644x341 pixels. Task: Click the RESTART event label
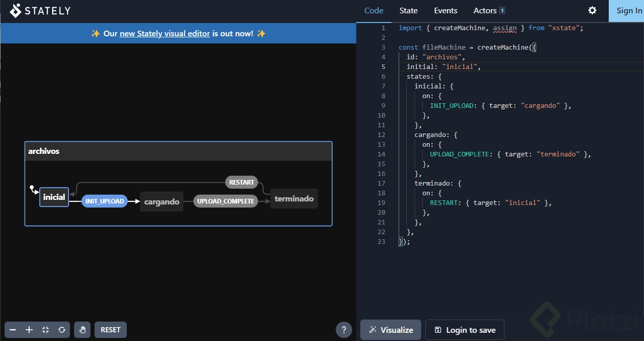(x=242, y=182)
